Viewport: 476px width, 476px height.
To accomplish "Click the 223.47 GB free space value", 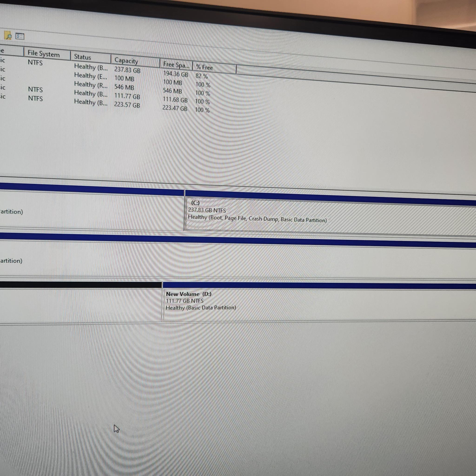I will (175, 108).
